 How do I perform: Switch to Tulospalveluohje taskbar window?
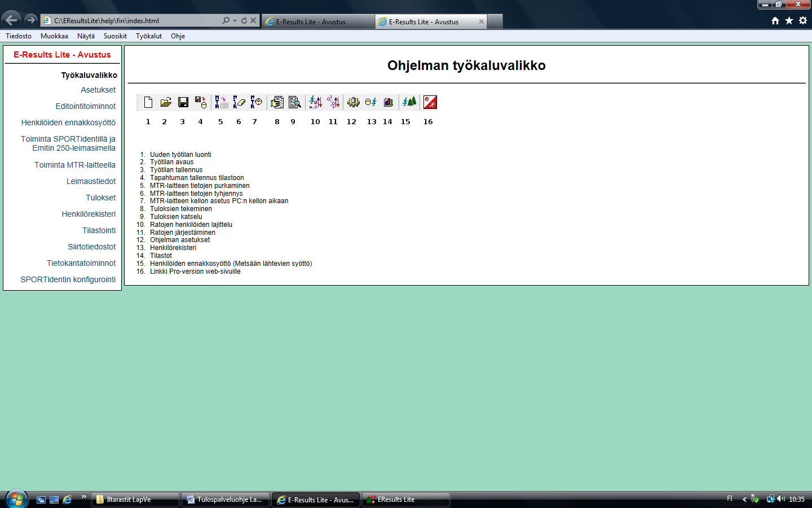225,500
